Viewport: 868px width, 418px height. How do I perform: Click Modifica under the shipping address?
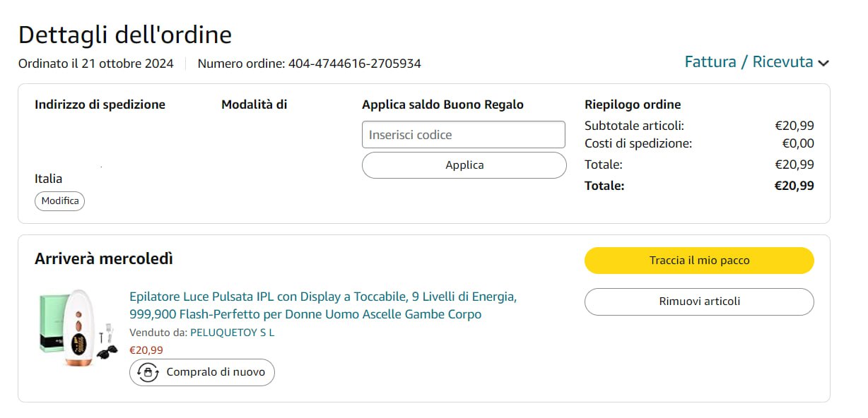(59, 201)
